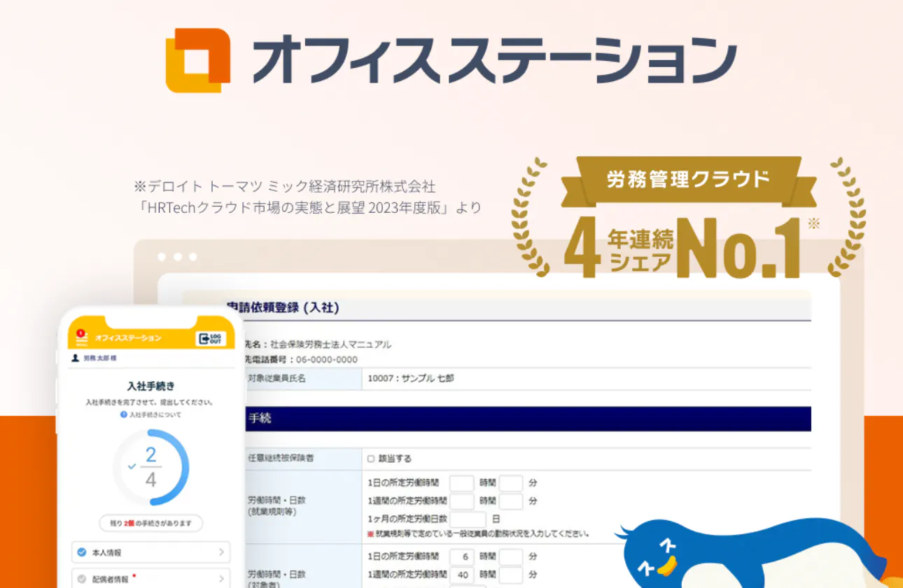Click the blue check icon beside 本人情報
The image size is (903, 588).
click(82, 552)
